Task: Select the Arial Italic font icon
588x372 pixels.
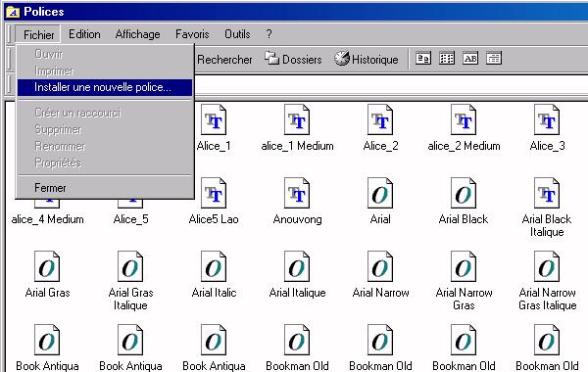Action: point(214,266)
